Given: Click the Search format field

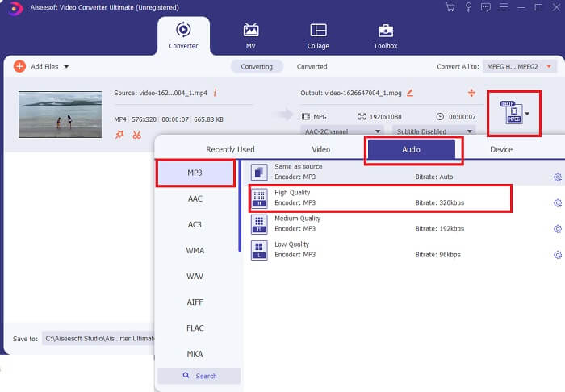Looking at the screenshot, I should [x=199, y=376].
